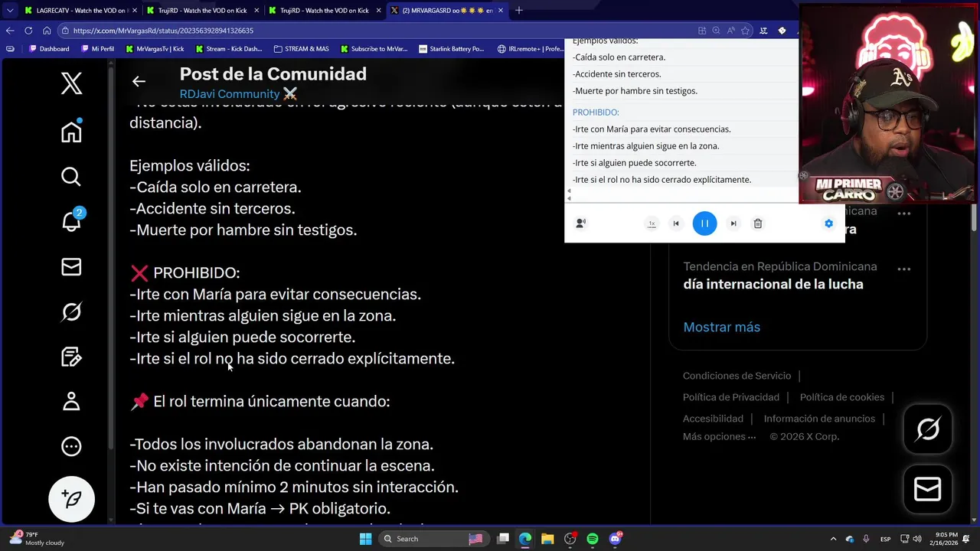Screen dimensions: 980x551
Task: Open the notes icon in the sidebar
Action: pyautogui.click(x=71, y=357)
